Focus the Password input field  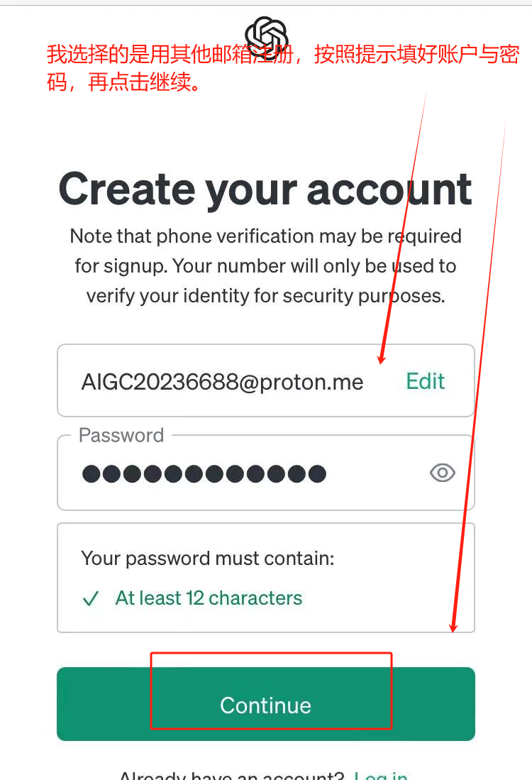pyautogui.click(x=266, y=473)
